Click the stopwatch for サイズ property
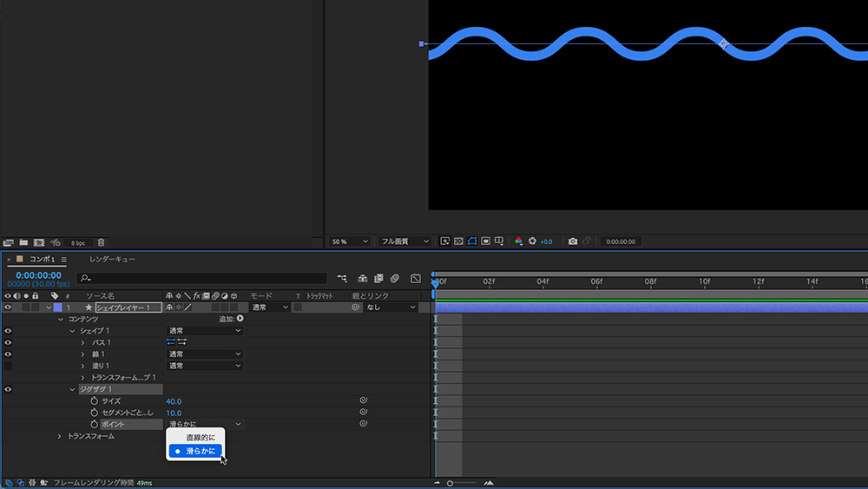The width and height of the screenshot is (868, 489). tap(95, 401)
